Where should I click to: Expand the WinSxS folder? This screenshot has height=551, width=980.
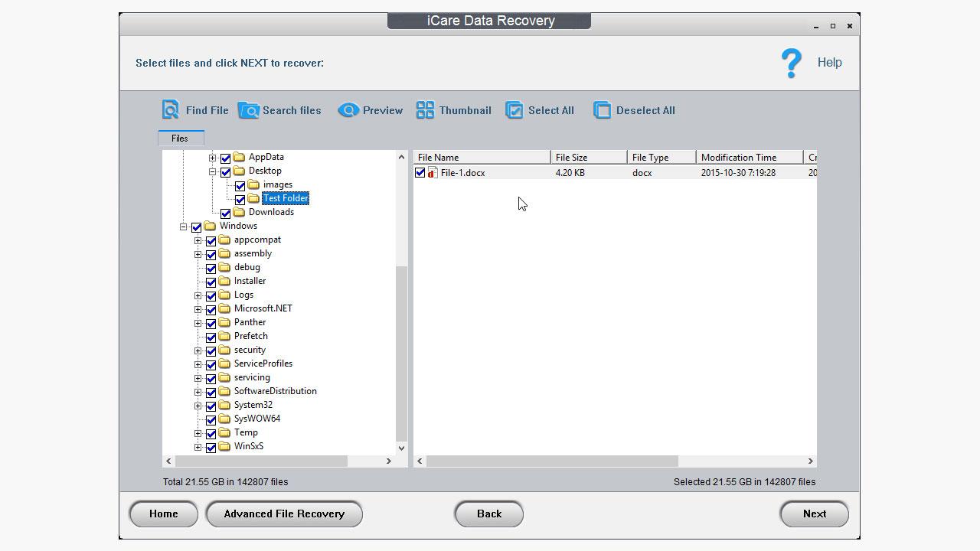click(x=198, y=447)
